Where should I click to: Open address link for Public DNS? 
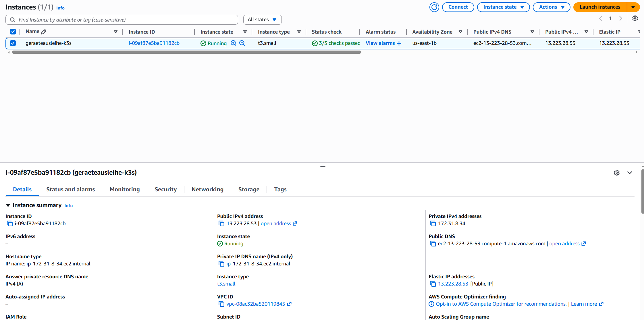(x=564, y=244)
